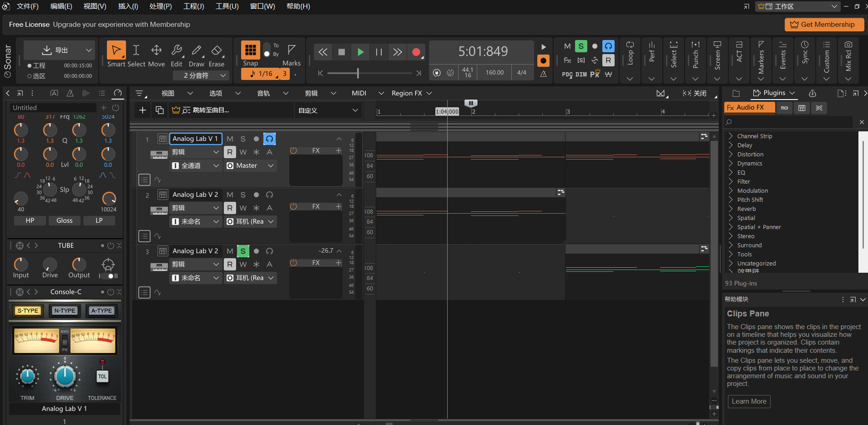Choose the Draw pencil tool

[197, 50]
